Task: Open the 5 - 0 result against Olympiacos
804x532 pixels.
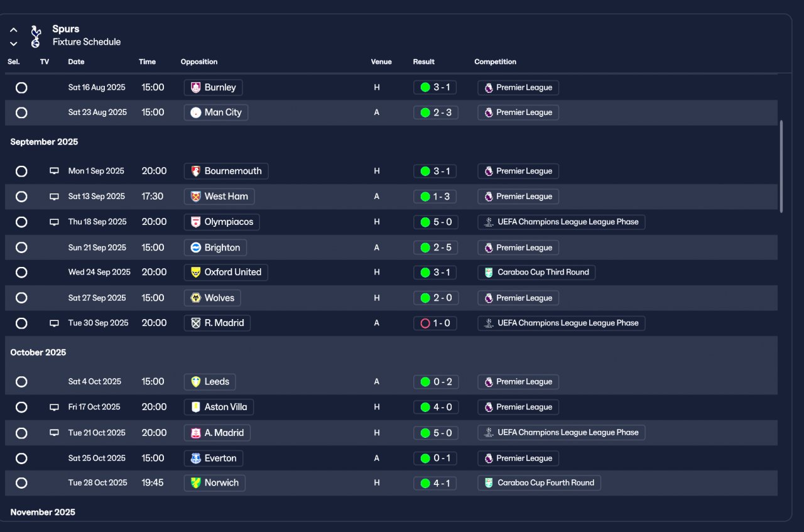Action: pos(435,222)
